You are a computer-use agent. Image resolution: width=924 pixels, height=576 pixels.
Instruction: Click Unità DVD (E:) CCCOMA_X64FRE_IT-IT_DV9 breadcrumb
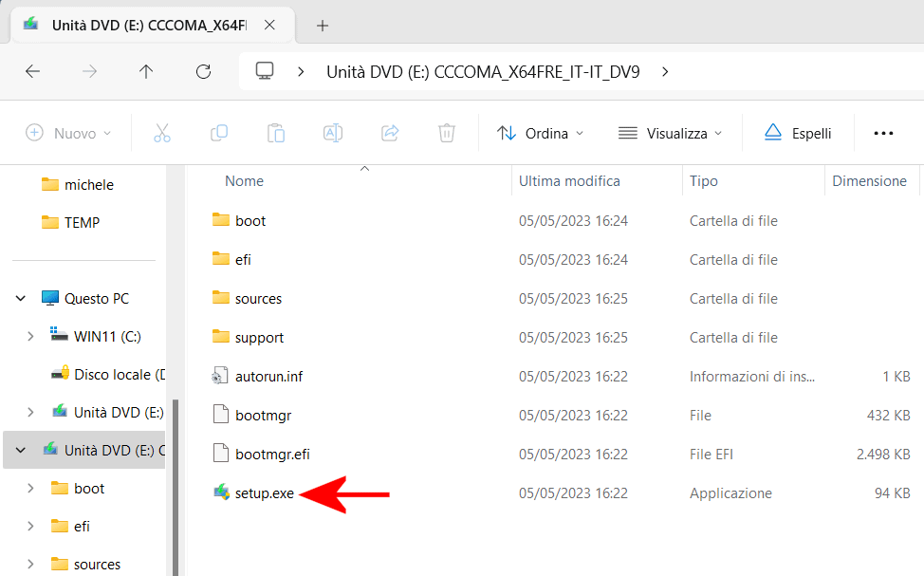pyautogui.click(x=483, y=72)
